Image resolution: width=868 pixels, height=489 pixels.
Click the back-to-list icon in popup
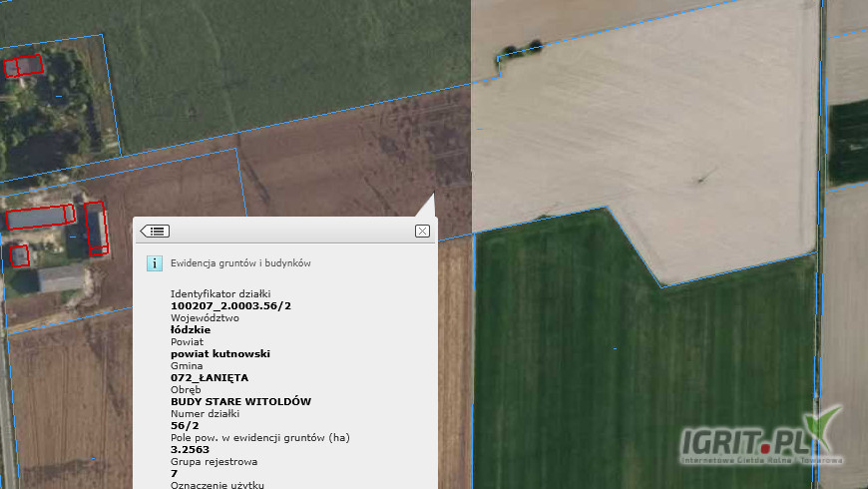click(x=155, y=231)
